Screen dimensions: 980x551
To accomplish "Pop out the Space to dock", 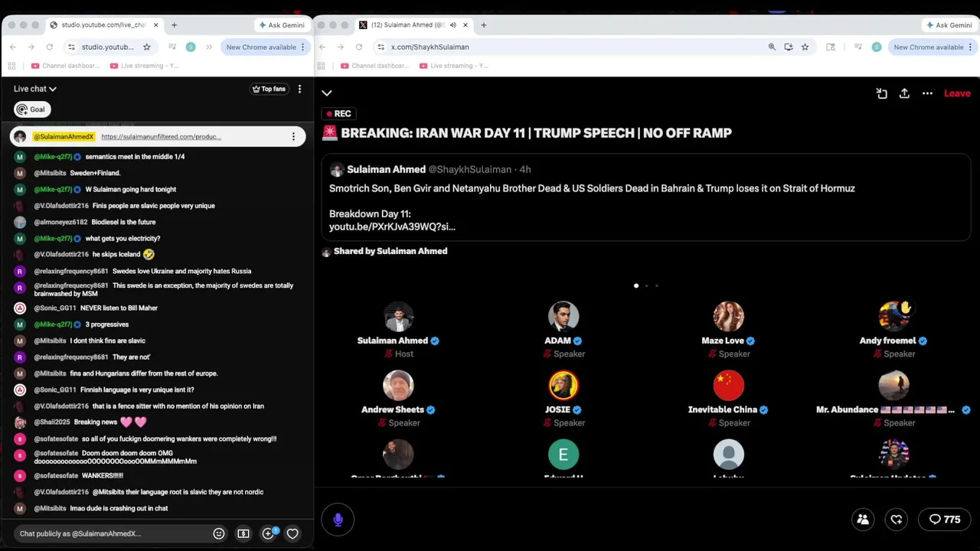I will (881, 93).
